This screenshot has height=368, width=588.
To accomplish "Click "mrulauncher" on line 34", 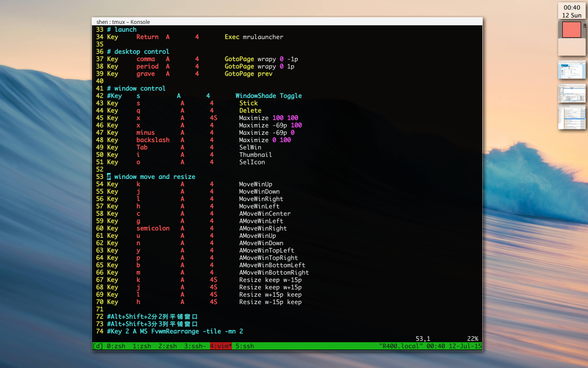I will [263, 37].
